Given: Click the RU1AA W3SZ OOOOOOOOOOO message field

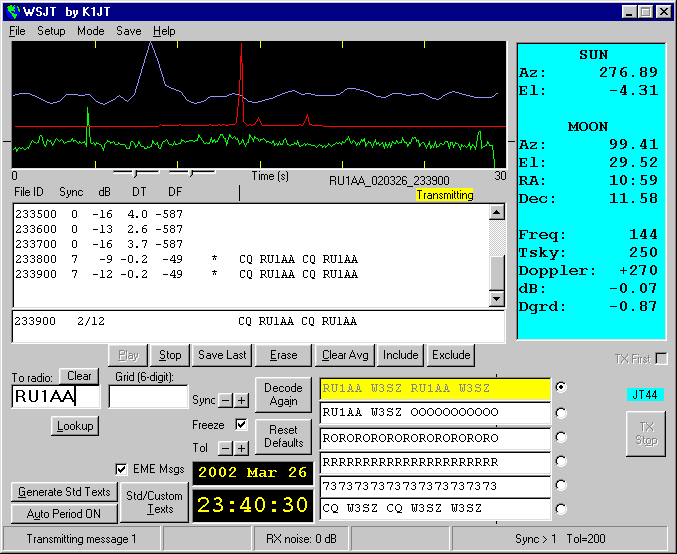Looking at the screenshot, I should (x=435, y=413).
